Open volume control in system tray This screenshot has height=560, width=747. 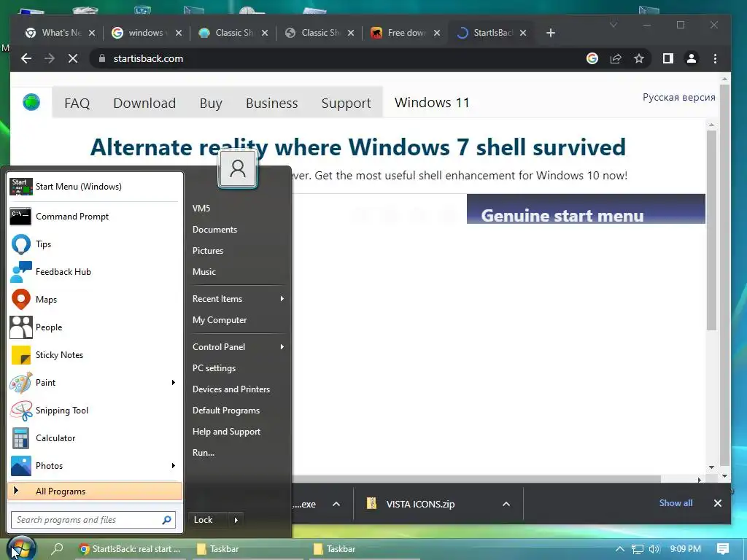click(654, 548)
